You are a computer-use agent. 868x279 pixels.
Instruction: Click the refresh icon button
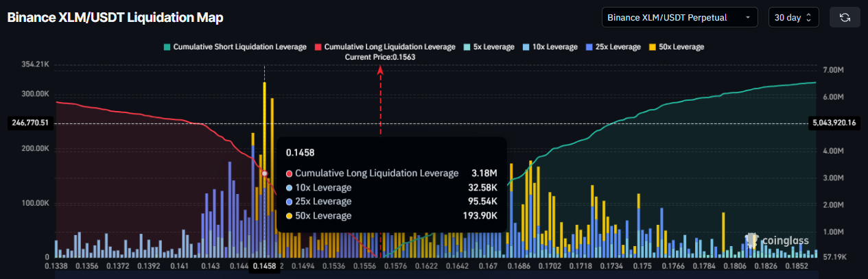click(x=845, y=18)
